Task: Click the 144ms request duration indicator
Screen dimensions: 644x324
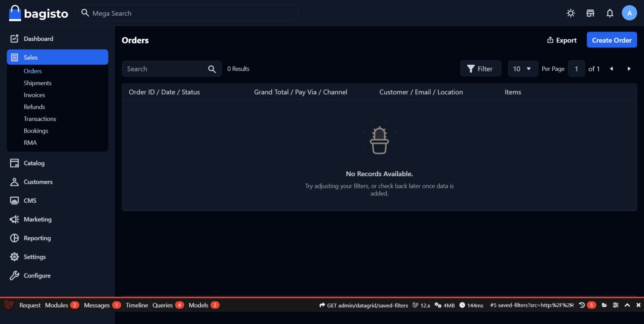Action: 471,305
